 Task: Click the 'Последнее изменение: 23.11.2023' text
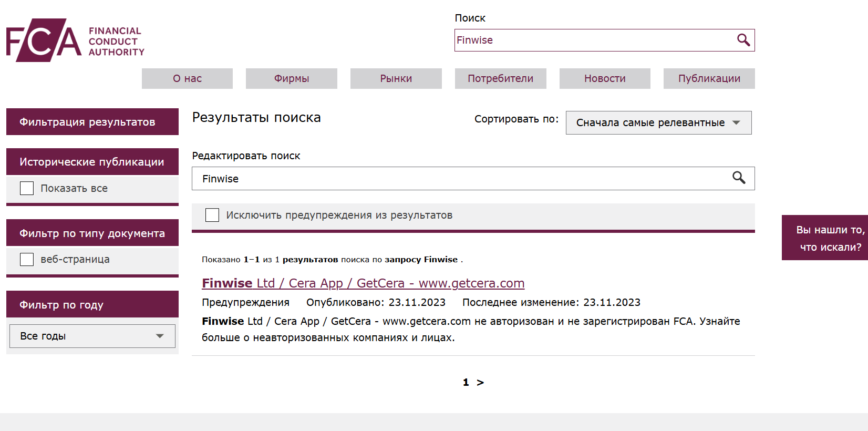(x=551, y=302)
